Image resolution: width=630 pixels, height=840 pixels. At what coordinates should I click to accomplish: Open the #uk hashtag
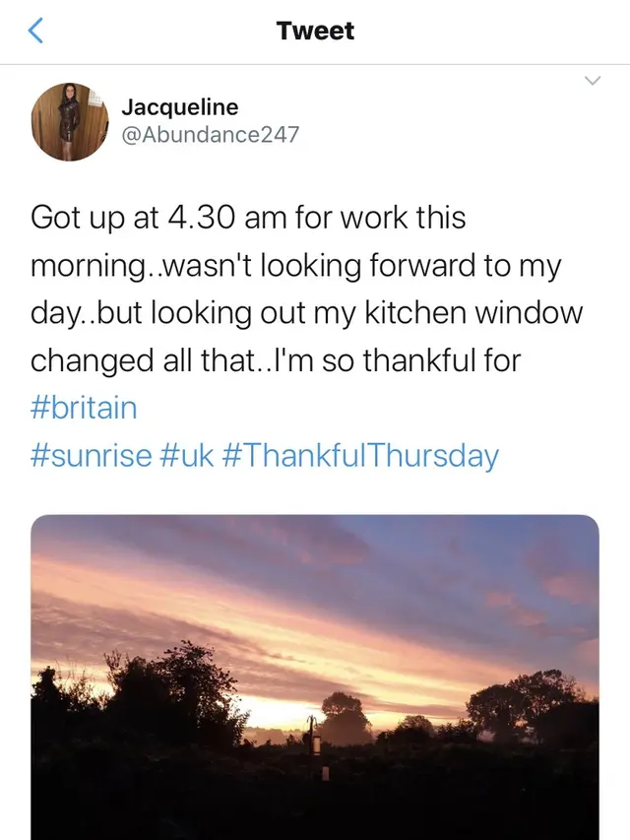point(187,455)
